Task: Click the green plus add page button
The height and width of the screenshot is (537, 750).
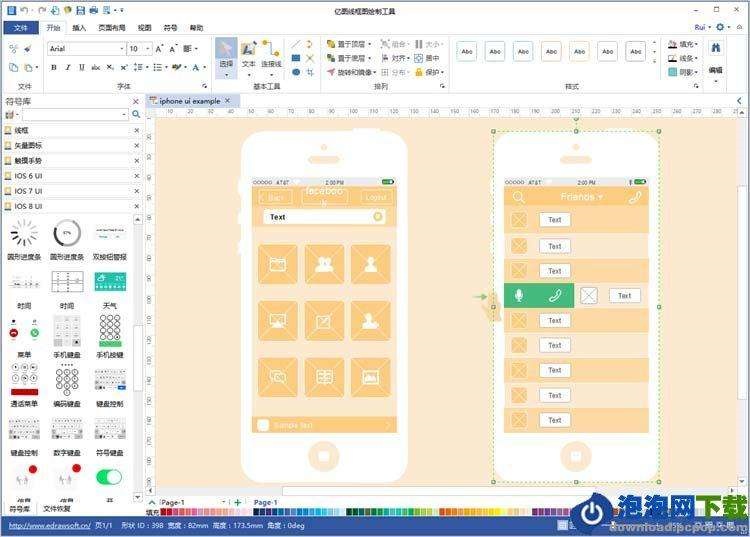Action: pos(238,503)
